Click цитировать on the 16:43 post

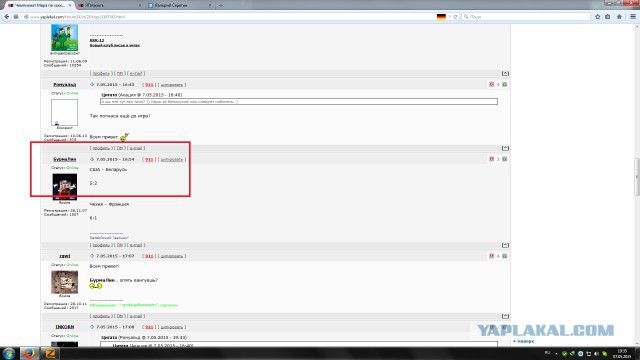click(171, 85)
